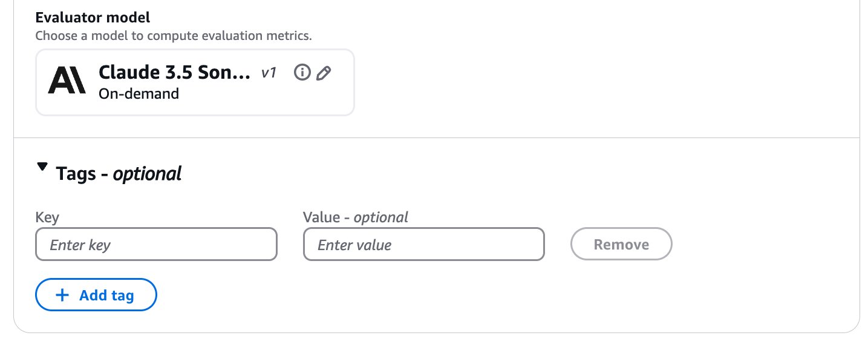868x344 pixels.
Task: Click the Anthropic logo on model card
Action: 67,81
